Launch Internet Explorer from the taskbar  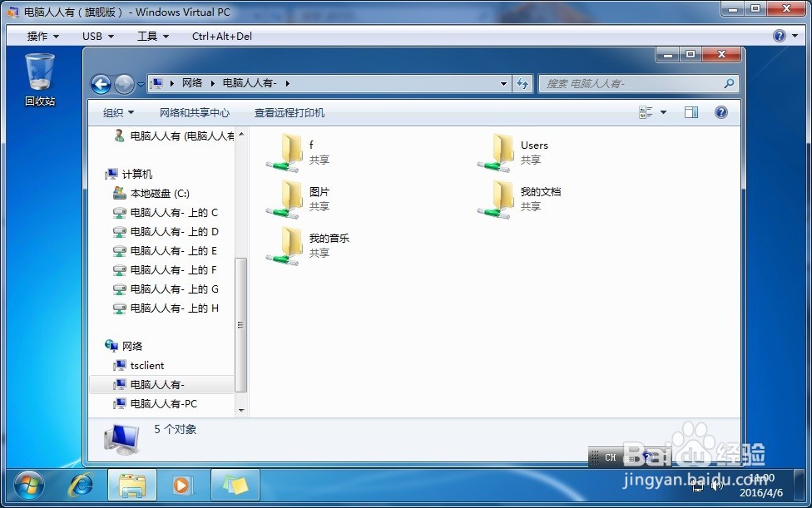[x=81, y=485]
